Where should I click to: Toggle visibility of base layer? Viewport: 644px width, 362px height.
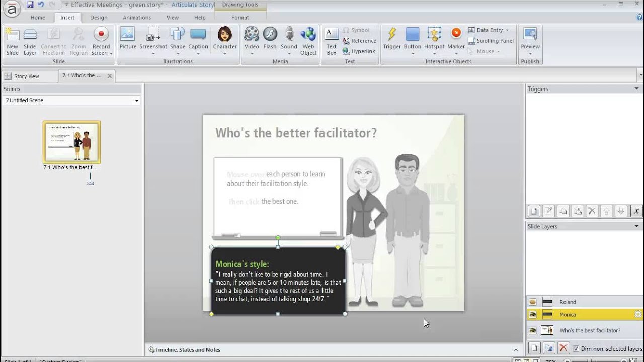[x=532, y=330]
